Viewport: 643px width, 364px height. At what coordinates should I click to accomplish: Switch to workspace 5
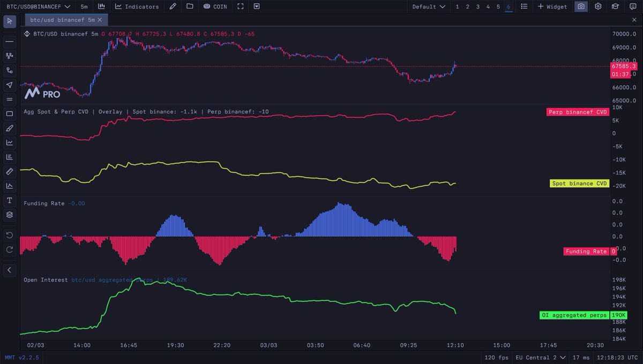click(498, 6)
